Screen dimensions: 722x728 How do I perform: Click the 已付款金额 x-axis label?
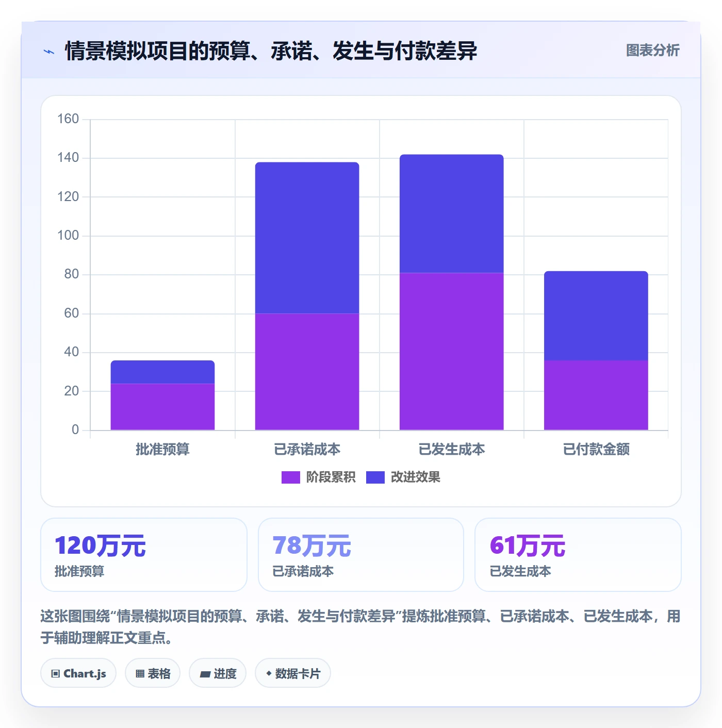click(x=596, y=449)
